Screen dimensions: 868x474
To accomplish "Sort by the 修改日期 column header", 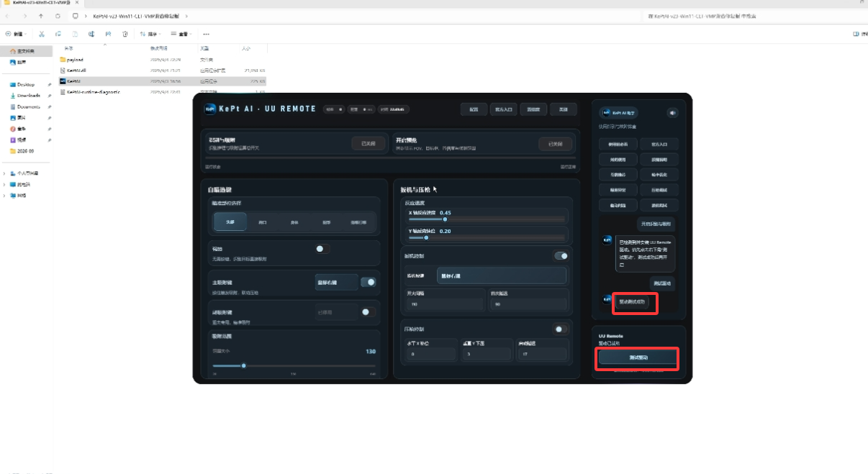I will [158, 48].
